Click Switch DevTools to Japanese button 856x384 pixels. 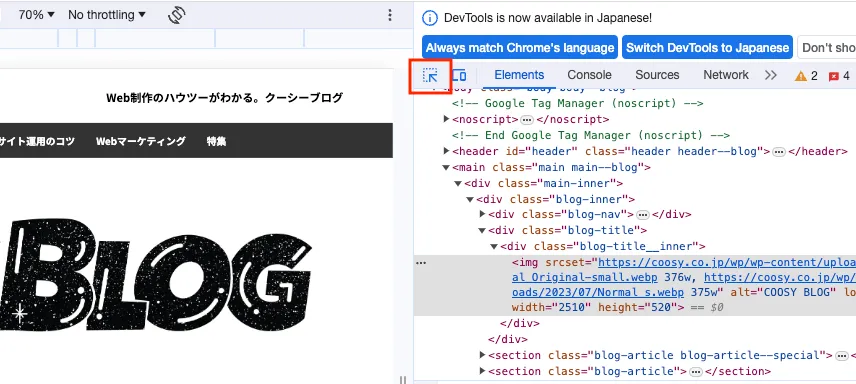coord(708,48)
